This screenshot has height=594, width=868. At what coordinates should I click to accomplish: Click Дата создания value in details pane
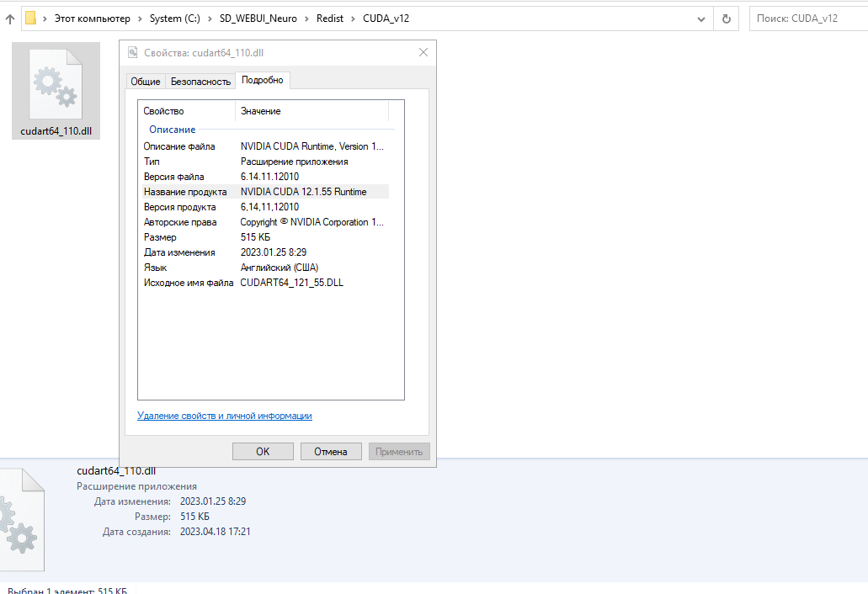[x=216, y=532]
